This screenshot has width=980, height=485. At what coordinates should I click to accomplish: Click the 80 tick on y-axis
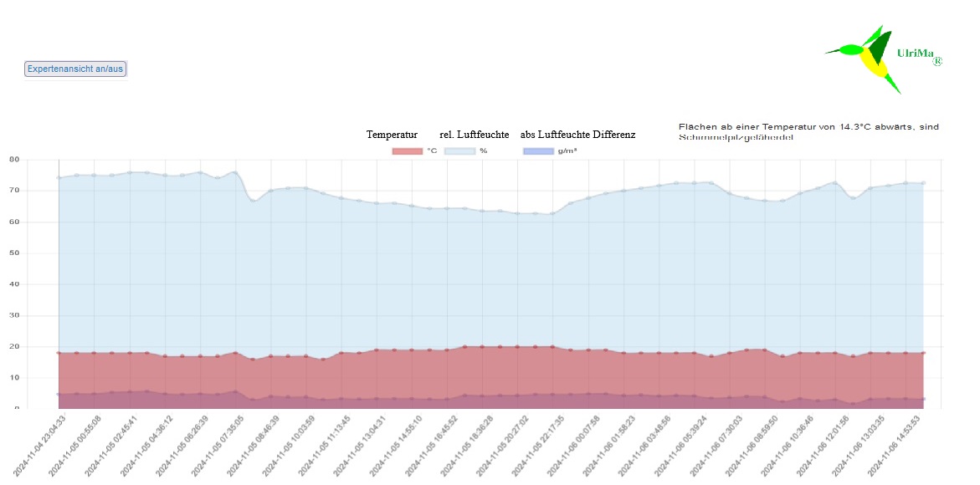(x=14, y=159)
